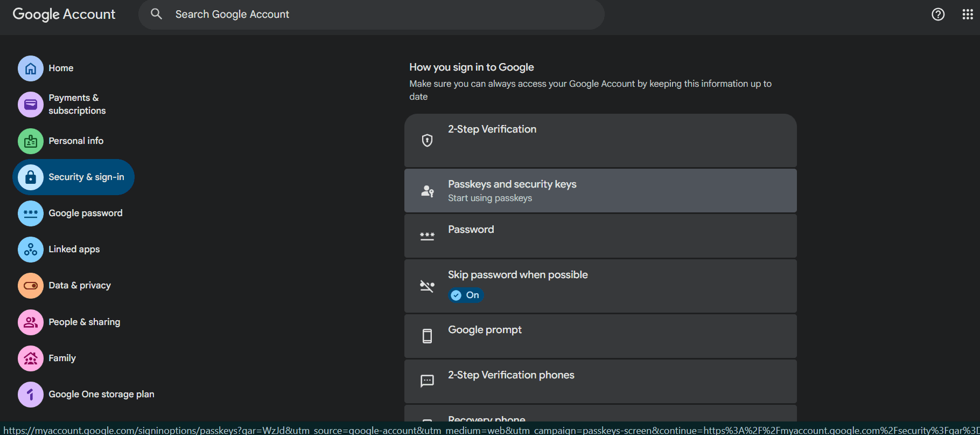Image resolution: width=980 pixels, height=435 pixels.
Task: Click the 'Make sure you can always access' description
Action: click(x=591, y=90)
